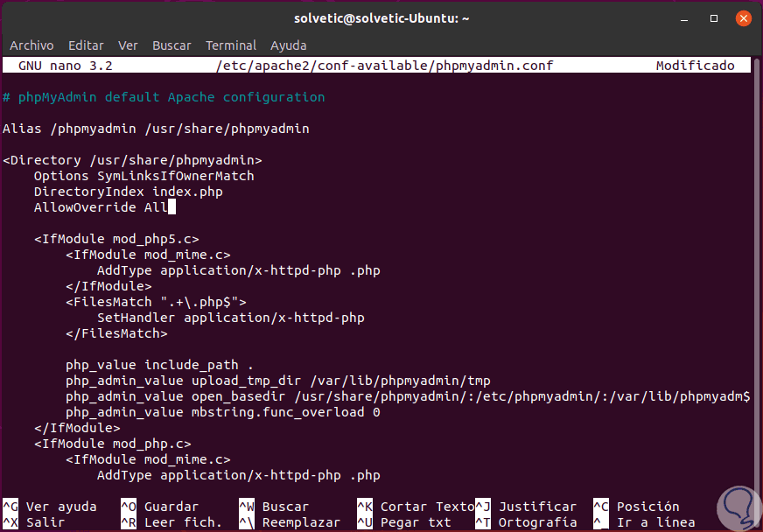
Task: Open the Ver menu
Action: (x=128, y=45)
